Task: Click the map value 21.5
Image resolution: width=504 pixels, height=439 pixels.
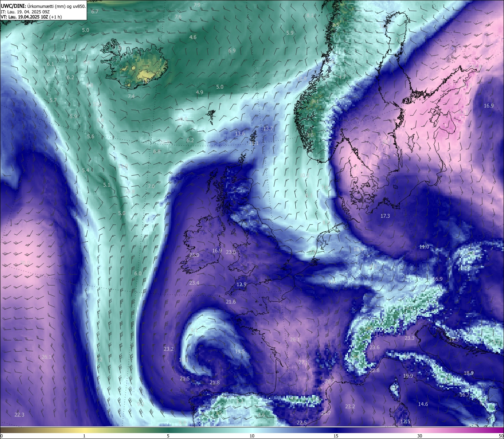Action: [185, 379]
